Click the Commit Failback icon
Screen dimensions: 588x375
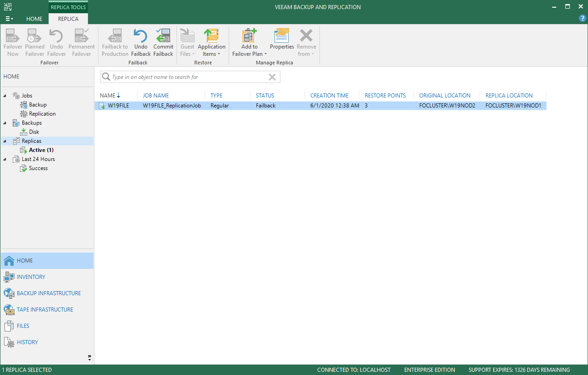(x=163, y=36)
